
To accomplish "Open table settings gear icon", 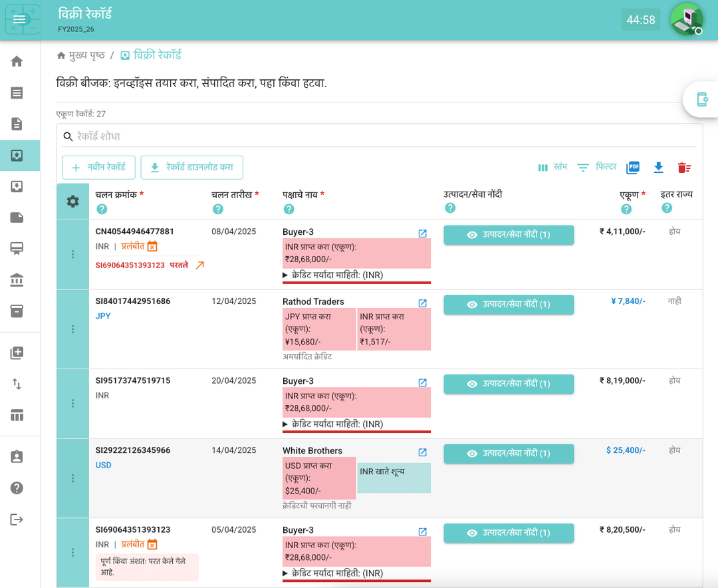I will (x=73, y=202).
